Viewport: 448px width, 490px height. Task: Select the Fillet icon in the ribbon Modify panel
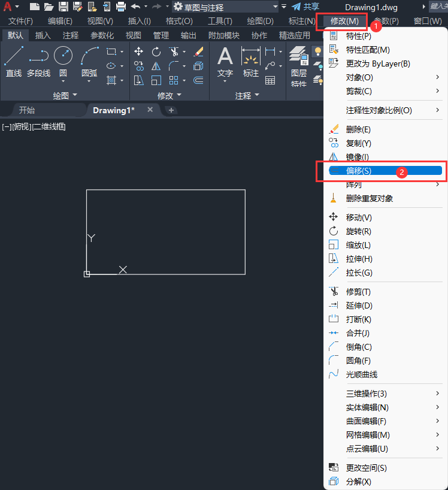[x=174, y=66]
